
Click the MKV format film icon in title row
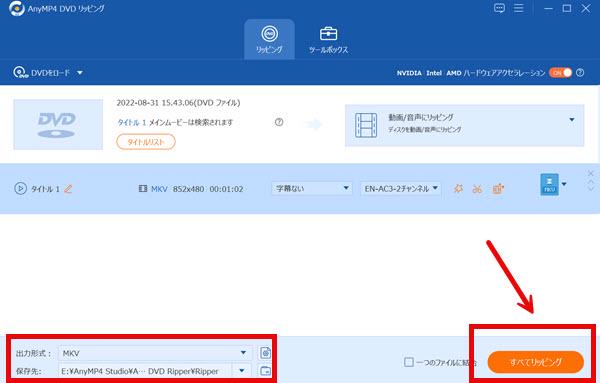click(x=143, y=189)
